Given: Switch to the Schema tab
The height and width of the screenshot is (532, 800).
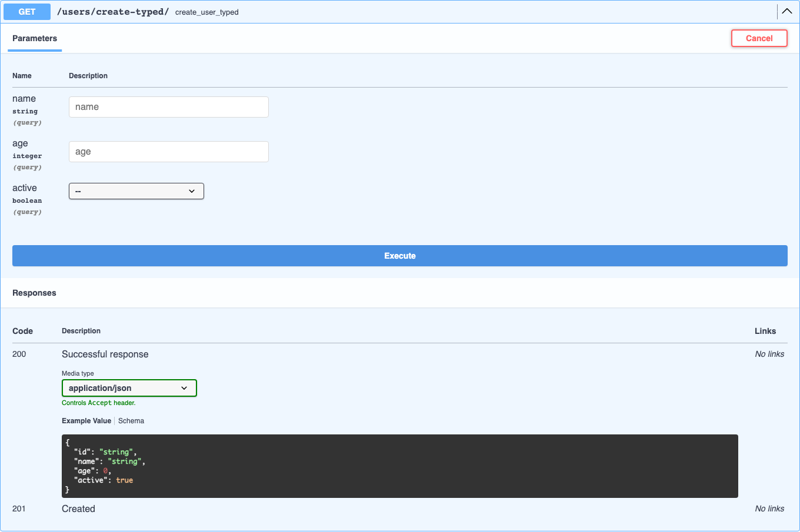Looking at the screenshot, I should tap(131, 421).
